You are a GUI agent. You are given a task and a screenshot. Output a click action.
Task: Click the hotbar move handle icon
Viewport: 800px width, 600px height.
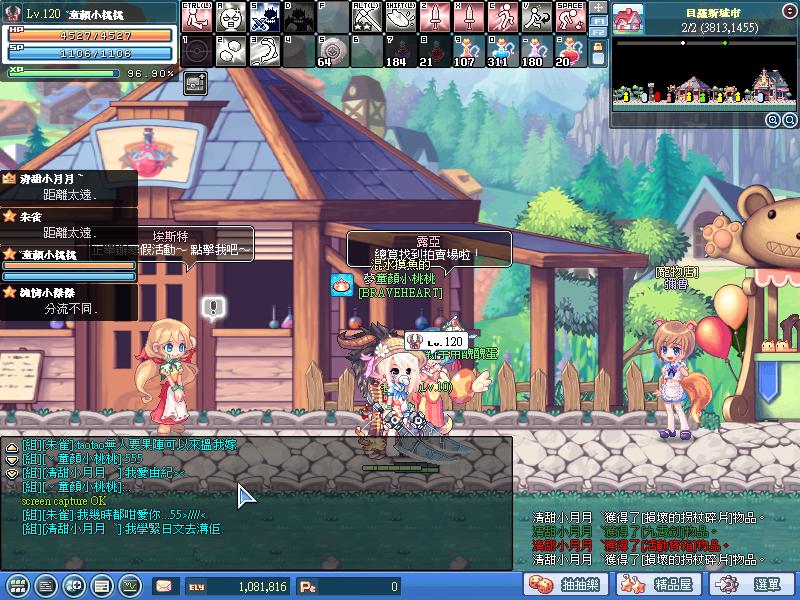click(598, 8)
